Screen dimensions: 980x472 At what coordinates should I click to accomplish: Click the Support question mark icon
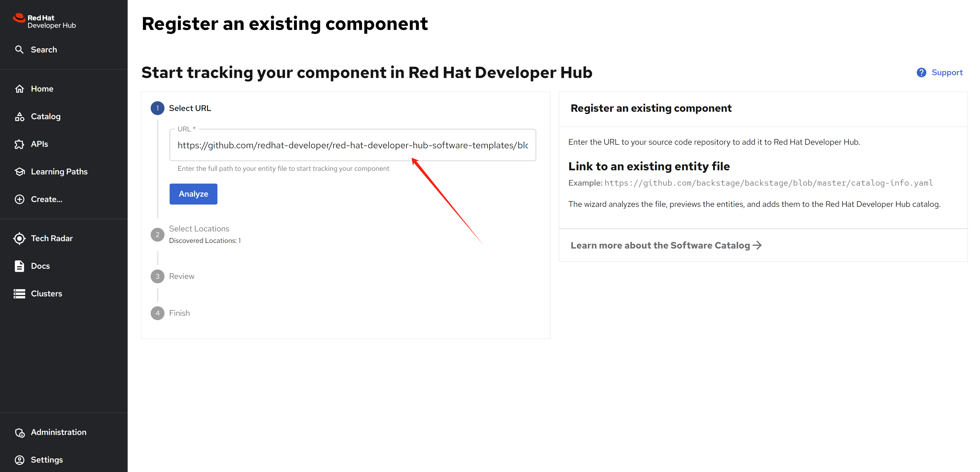[921, 72]
